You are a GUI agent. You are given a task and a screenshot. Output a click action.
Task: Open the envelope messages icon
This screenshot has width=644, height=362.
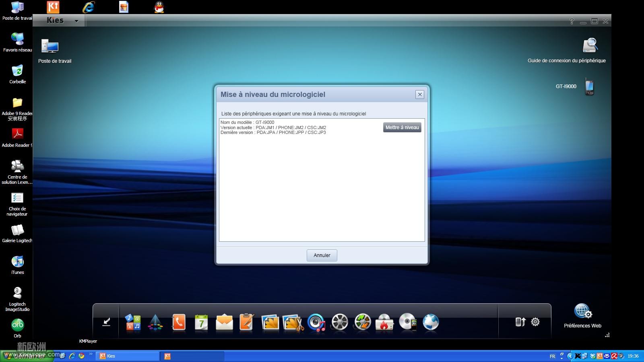[224, 323]
